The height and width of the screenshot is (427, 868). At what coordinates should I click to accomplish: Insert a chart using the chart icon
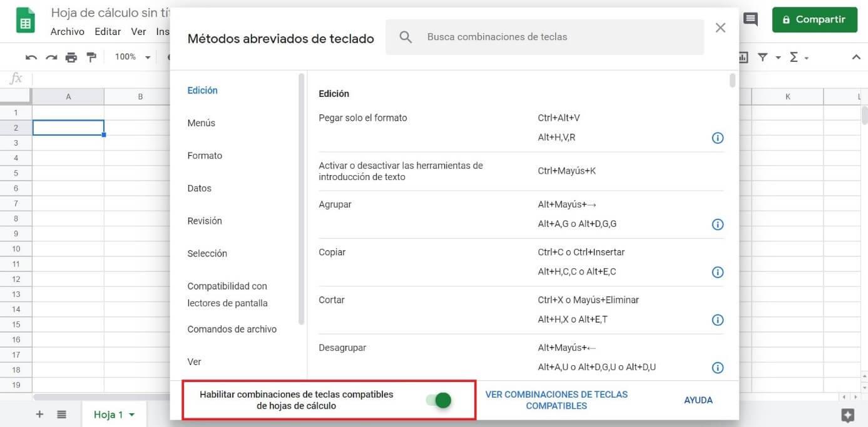pos(742,56)
